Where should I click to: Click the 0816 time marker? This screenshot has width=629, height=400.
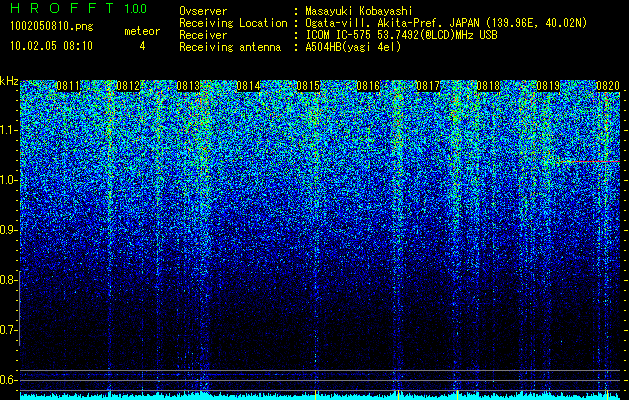(x=368, y=86)
